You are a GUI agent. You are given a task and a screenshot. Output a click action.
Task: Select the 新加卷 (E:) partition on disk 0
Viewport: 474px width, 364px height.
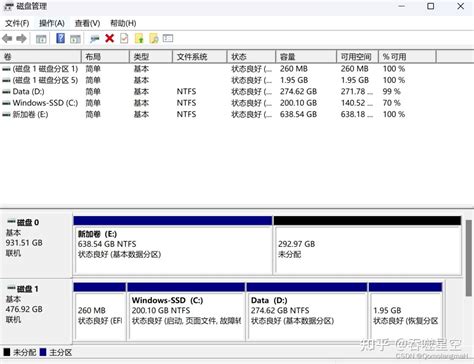pyautogui.click(x=173, y=246)
